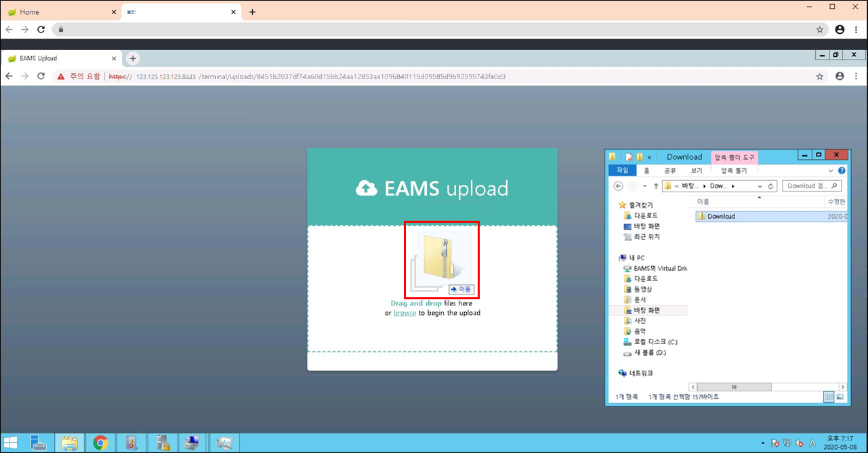868x453 pixels.
Task: Reload the EAMS Upload page
Action: [41, 77]
